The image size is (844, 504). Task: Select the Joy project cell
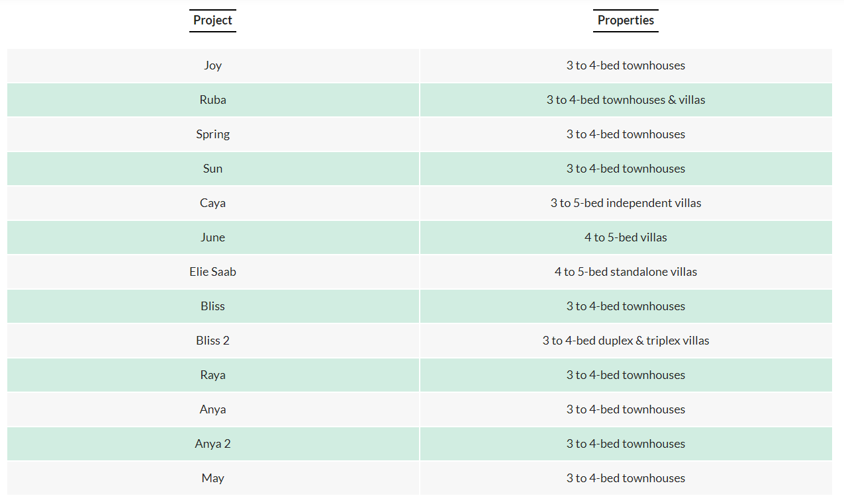coord(212,65)
